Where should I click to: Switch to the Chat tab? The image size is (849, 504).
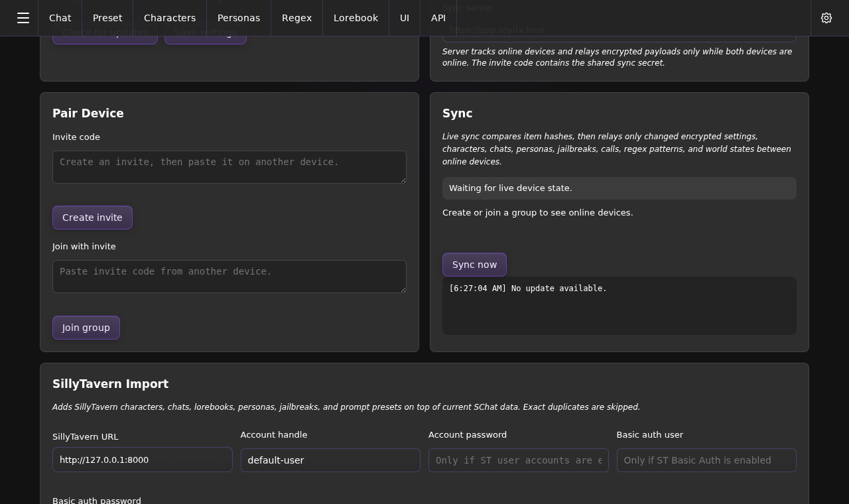click(60, 18)
